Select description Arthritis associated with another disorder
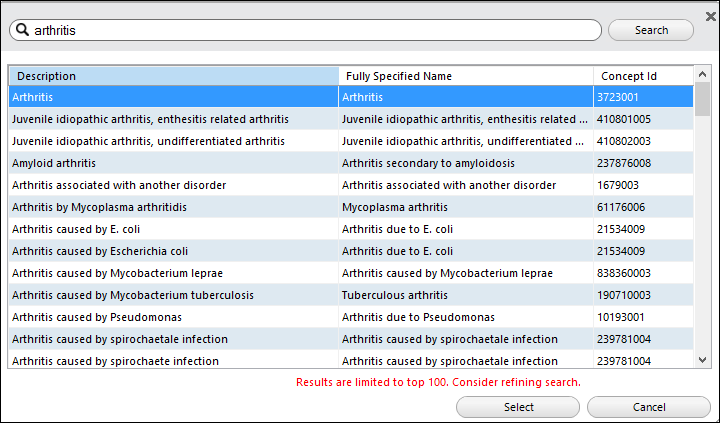Screen dimensions: 720x423 click(174, 185)
